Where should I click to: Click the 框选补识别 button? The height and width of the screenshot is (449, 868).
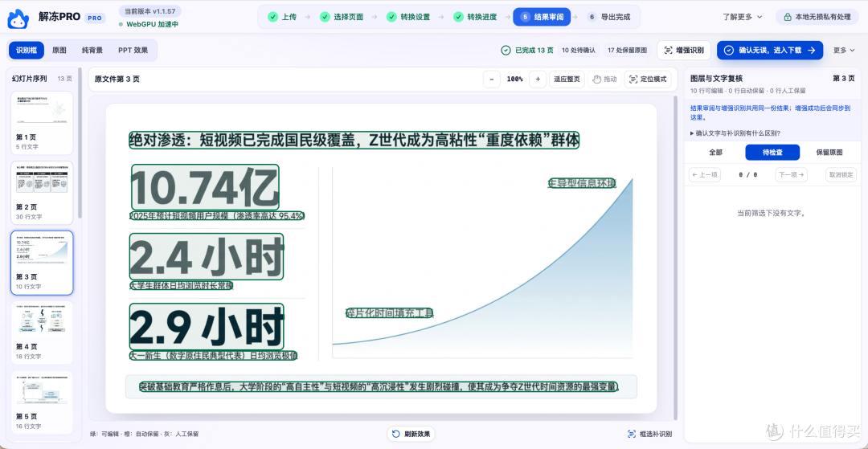point(650,434)
